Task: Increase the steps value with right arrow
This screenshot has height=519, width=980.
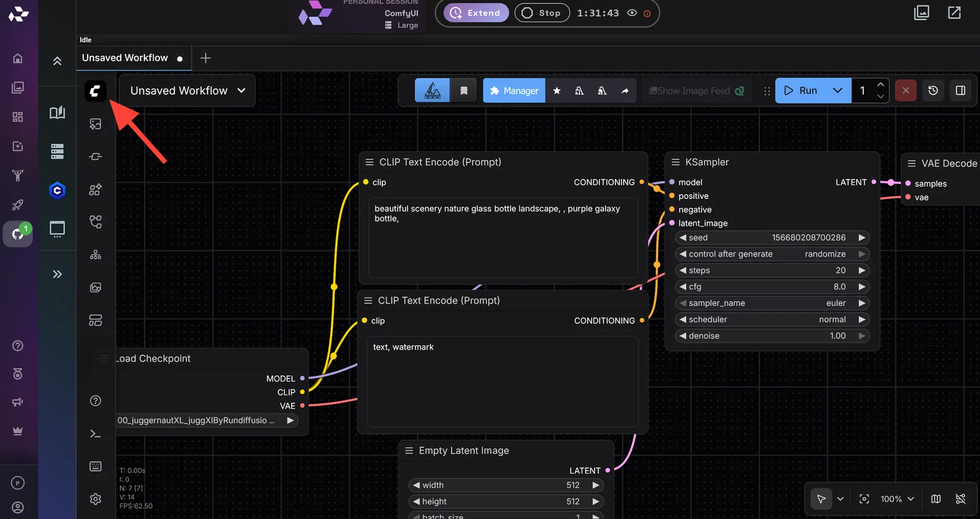Action: click(x=862, y=271)
